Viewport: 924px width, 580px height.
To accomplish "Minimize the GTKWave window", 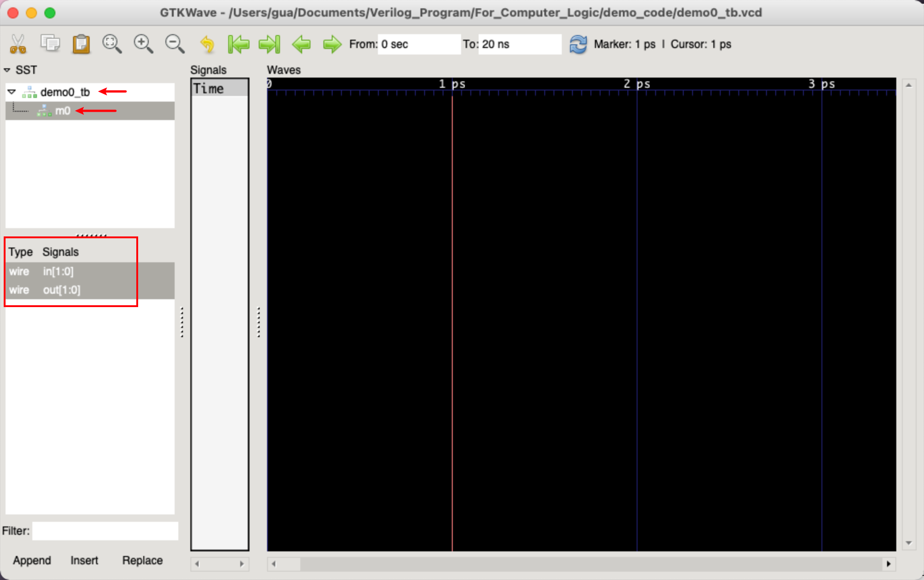I will click(31, 12).
